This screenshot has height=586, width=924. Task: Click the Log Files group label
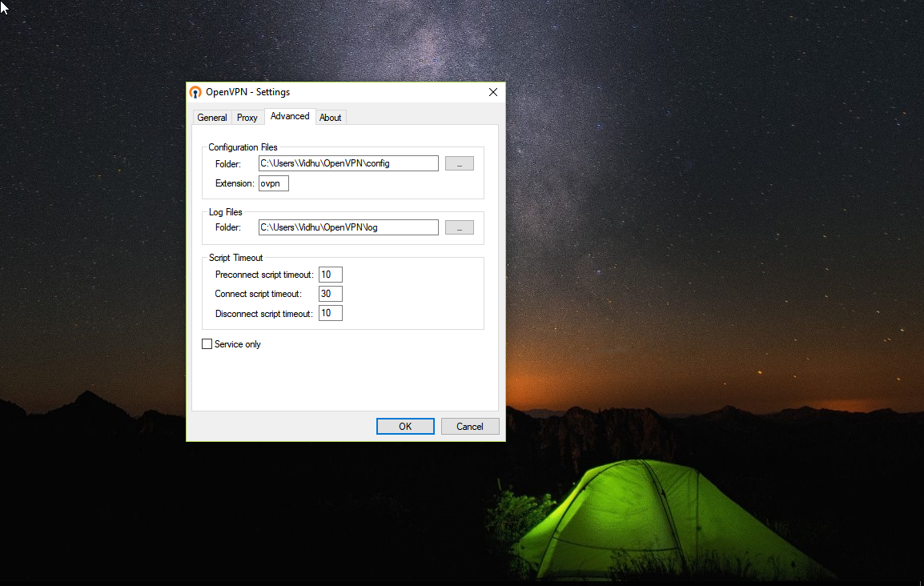(225, 212)
